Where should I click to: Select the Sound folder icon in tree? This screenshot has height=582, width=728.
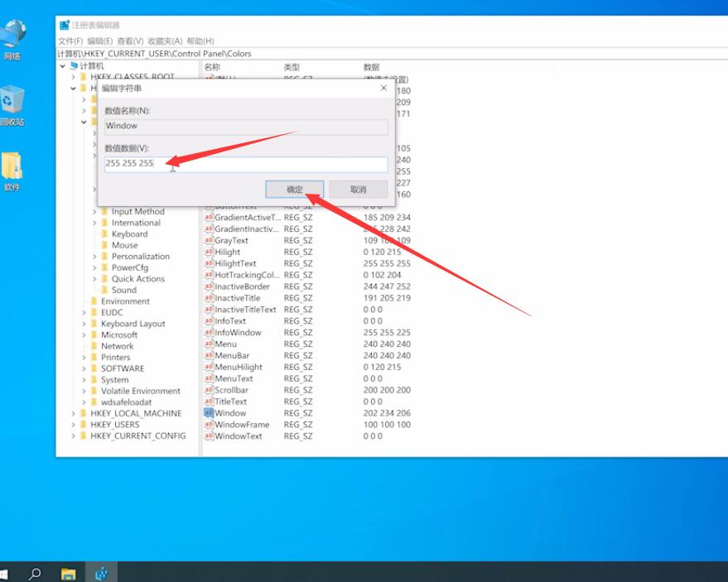point(104,290)
